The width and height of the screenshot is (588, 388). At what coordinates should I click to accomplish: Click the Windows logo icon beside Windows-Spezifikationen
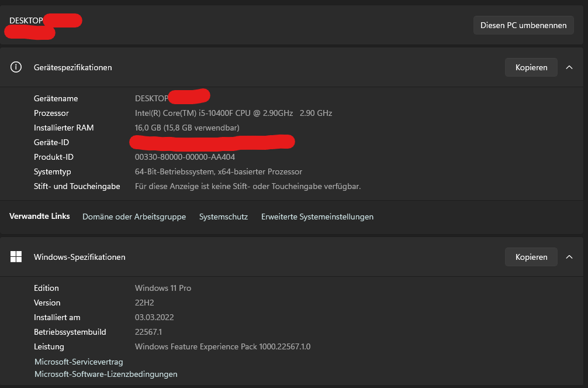coord(16,257)
